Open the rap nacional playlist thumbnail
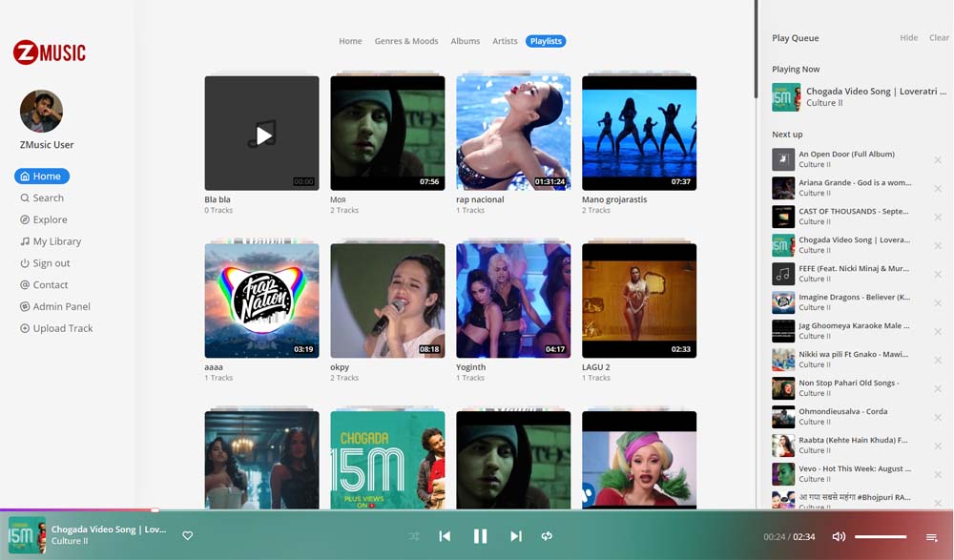Image resolution: width=954 pixels, height=560 pixels. (513, 134)
